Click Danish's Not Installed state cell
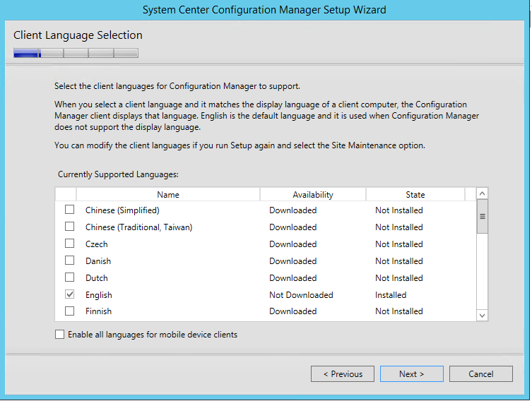 point(399,261)
